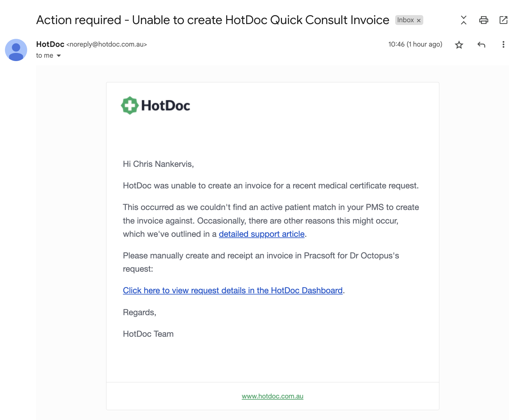Reply to the HotDoc email
This screenshot has height=420, width=522.
coord(481,45)
